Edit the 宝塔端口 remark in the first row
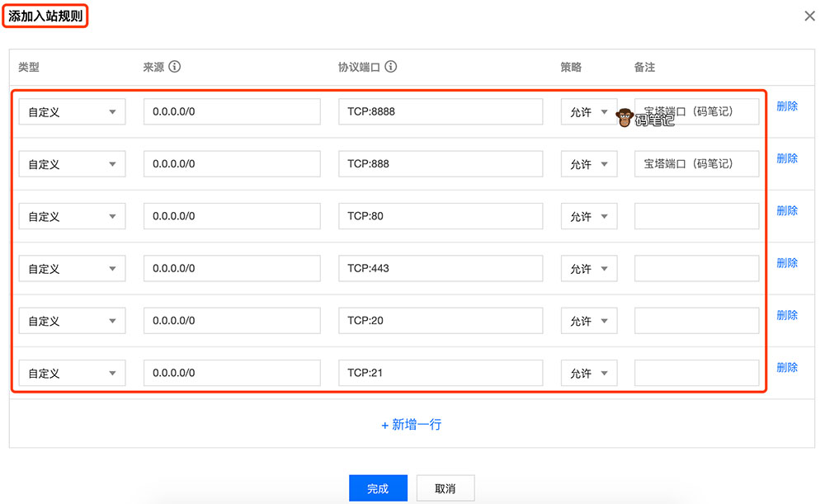The width and height of the screenshot is (825, 504). [696, 111]
